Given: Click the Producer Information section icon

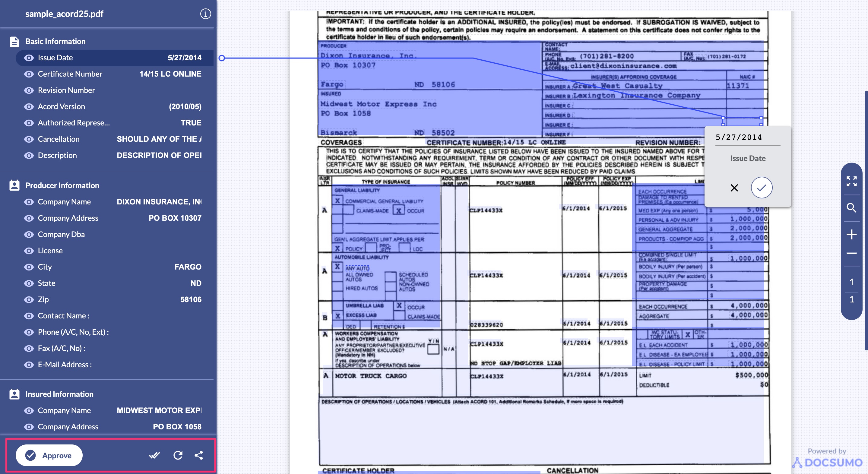Looking at the screenshot, I should pos(14,186).
